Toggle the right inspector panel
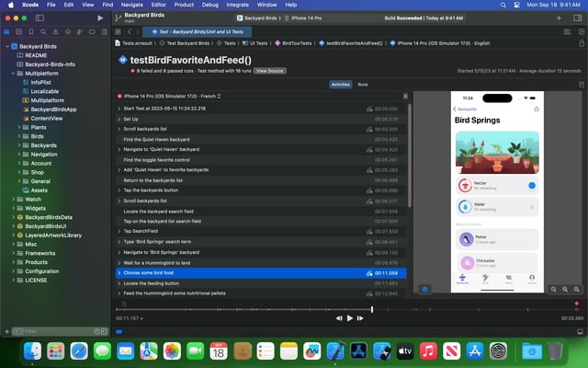 pyautogui.click(x=578, y=17)
